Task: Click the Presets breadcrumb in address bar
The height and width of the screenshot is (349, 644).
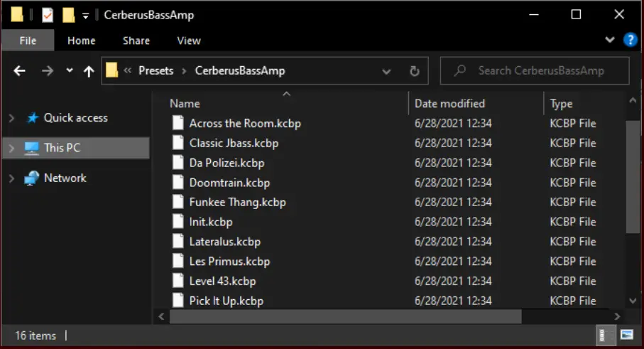Action: coord(155,71)
